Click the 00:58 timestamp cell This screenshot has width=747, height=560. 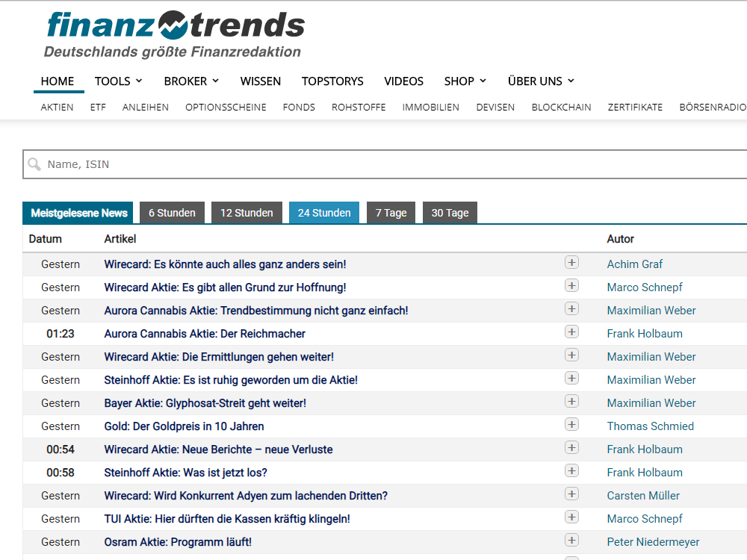[61, 473]
